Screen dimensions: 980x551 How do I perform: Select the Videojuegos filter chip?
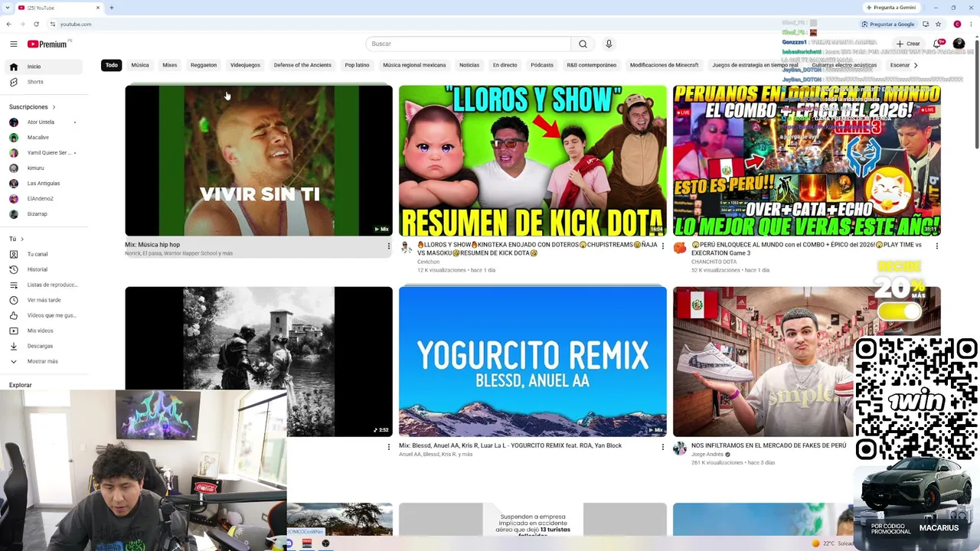click(245, 65)
